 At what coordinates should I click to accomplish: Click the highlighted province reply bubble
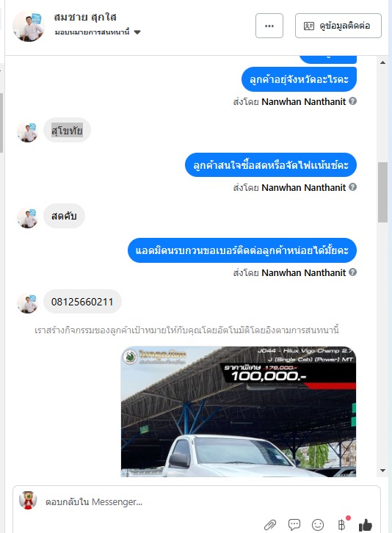[67, 130]
